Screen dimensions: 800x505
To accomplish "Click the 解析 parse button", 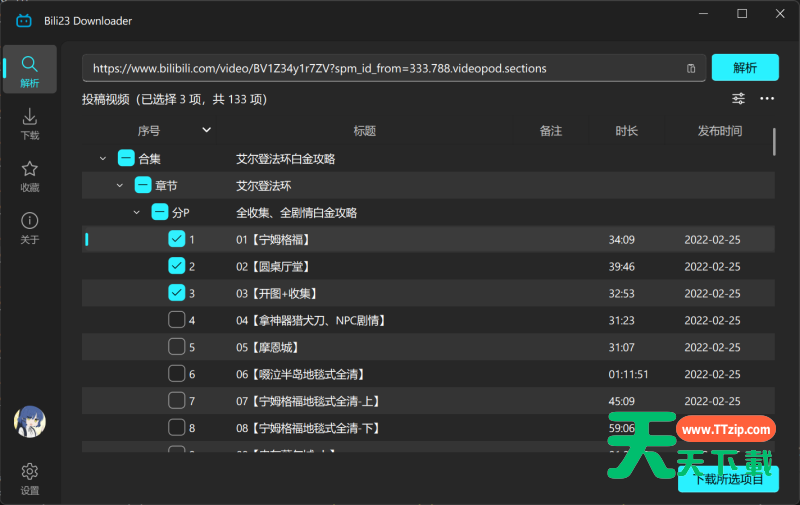I will click(x=745, y=67).
